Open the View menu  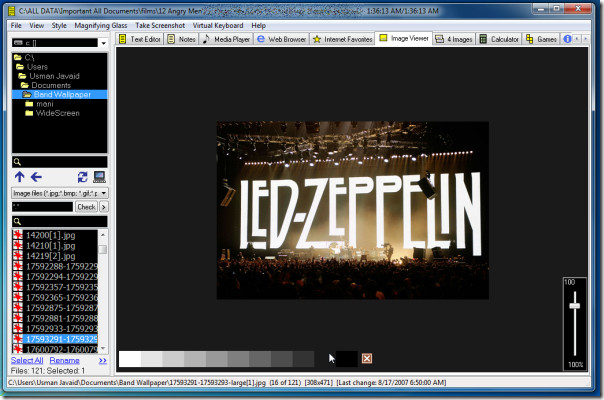[36, 25]
